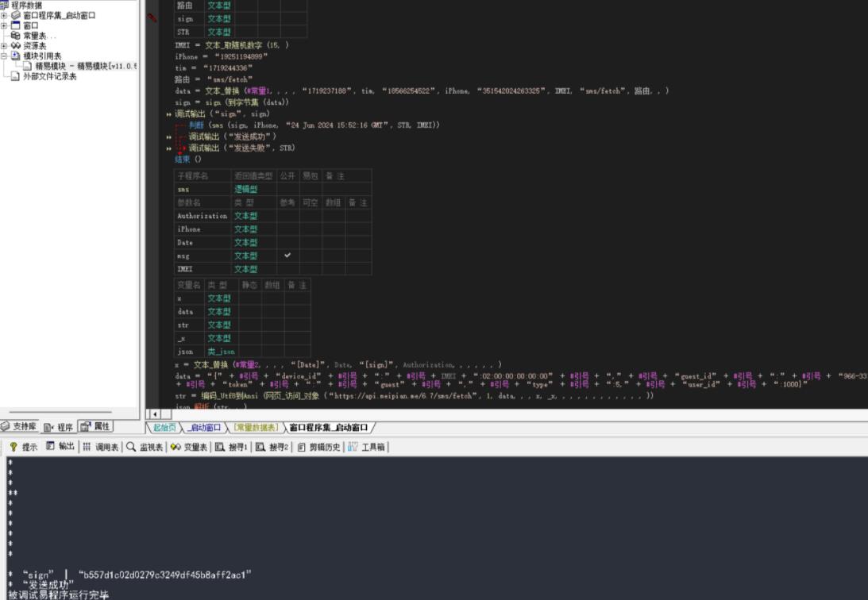Click the 窗口程序集_启动窗口 stack icon in tree
The width and height of the screenshot is (868, 600).
16,16
